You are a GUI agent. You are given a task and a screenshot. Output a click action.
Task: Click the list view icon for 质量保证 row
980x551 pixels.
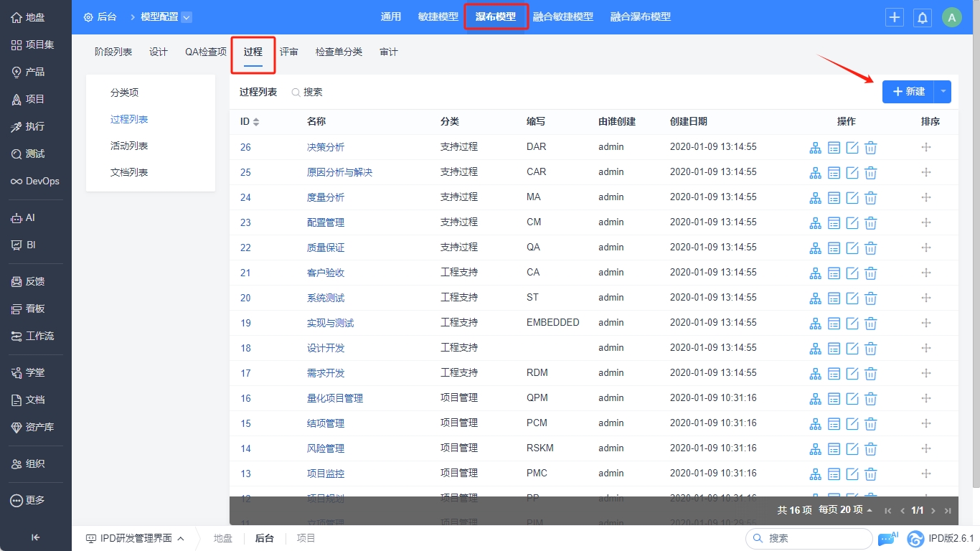click(834, 248)
